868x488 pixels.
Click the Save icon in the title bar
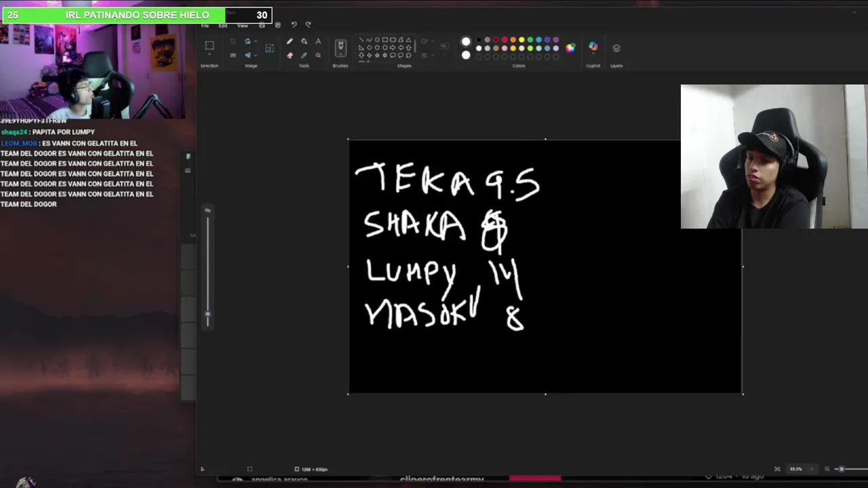click(x=262, y=25)
